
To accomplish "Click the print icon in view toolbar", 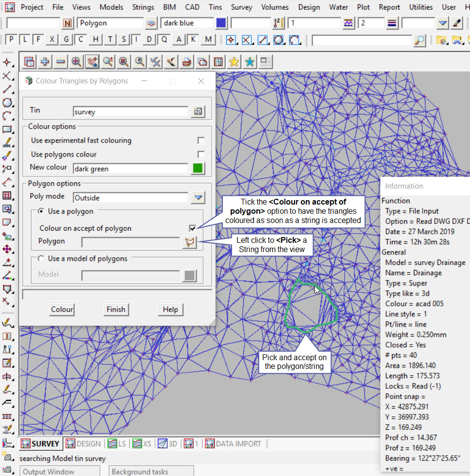I will (x=187, y=62).
